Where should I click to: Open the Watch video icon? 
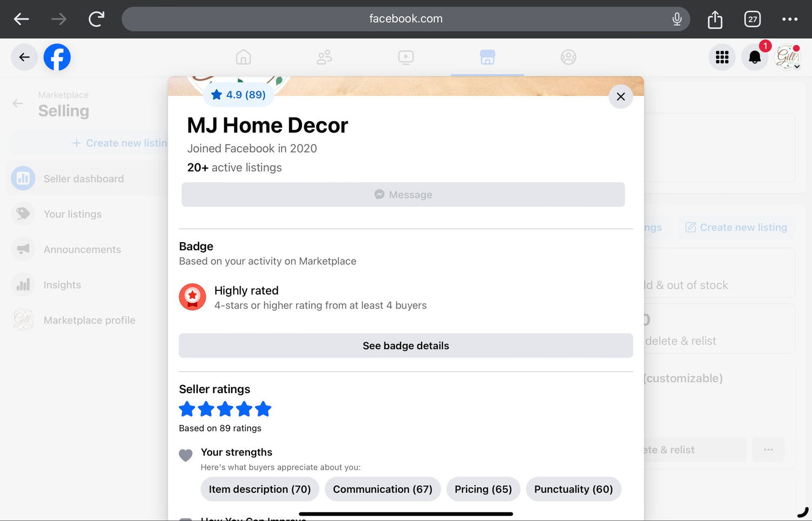click(406, 57)
